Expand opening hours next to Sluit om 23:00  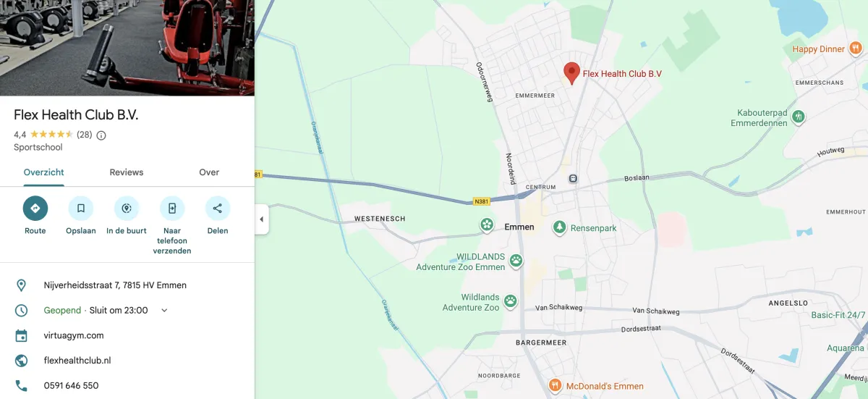(x=164, y=310)
